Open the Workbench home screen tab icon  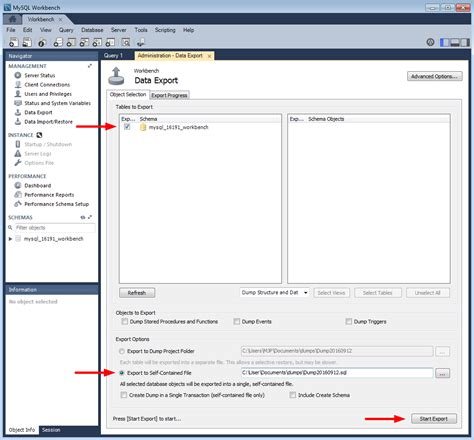coord(12,19)
